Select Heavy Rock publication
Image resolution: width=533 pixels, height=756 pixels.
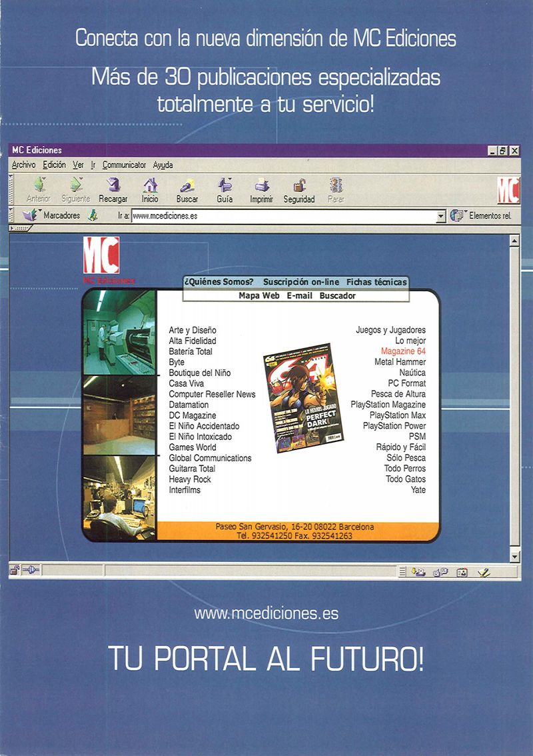[190, 479]
